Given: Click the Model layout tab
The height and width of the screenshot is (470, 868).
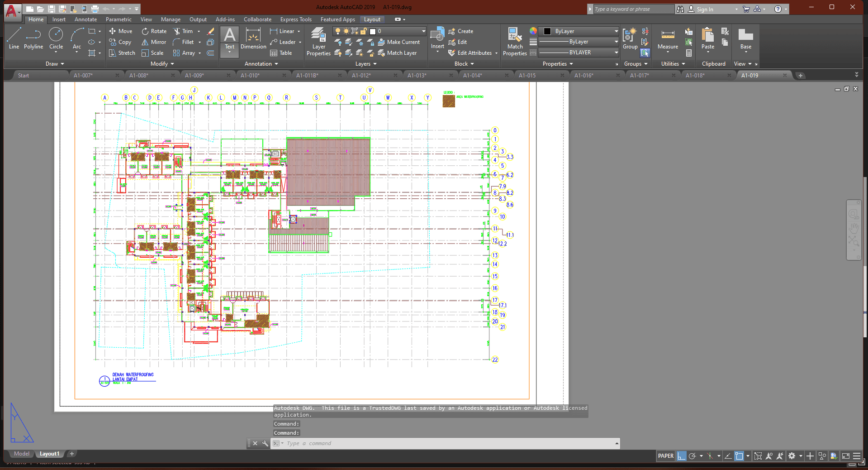Looking at the screenshot, I should [21, 454].
